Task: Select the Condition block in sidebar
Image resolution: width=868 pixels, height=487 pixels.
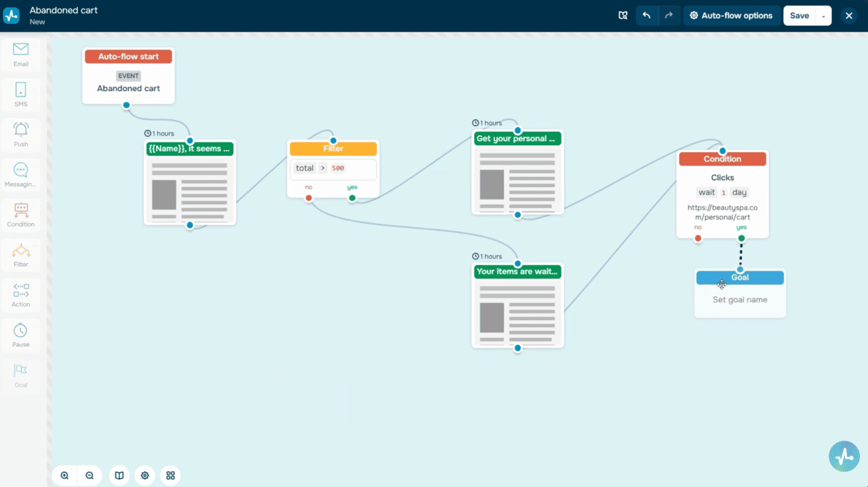Action: 21,215
